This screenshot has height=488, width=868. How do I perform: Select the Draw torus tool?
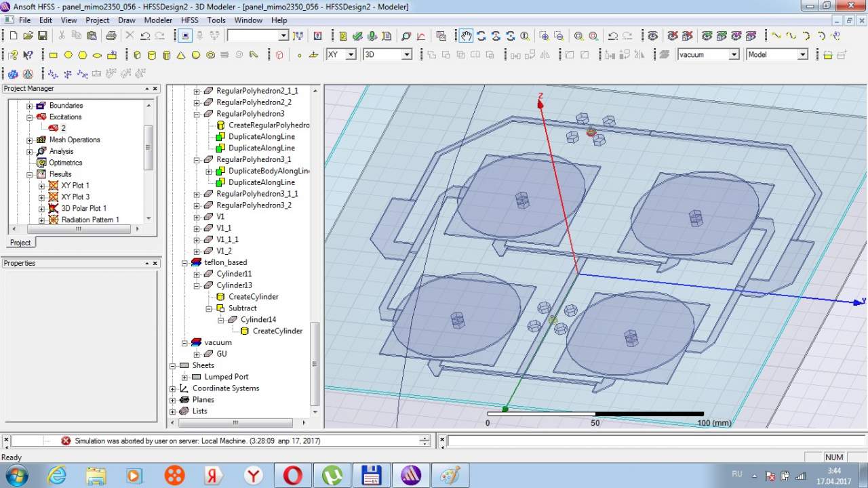(x=211, y=55)
